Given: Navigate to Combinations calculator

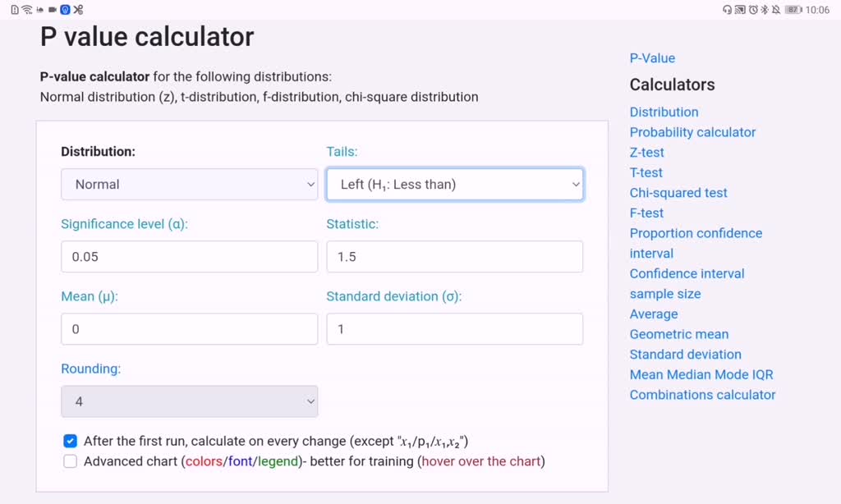Looking at the screenshot, I should point(702,395).
